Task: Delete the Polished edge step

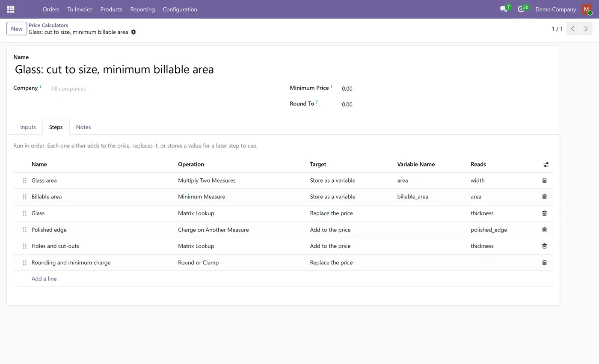Action: point(544,230)
